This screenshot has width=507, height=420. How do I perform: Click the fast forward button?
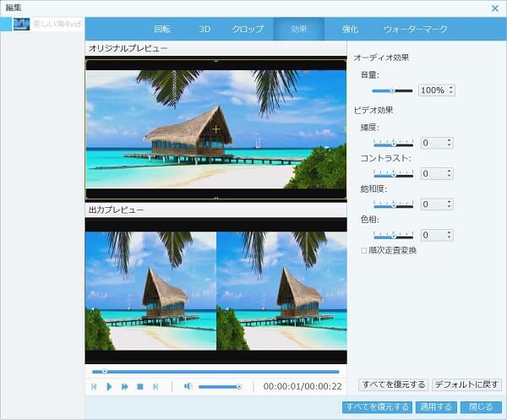click(125, 386)
